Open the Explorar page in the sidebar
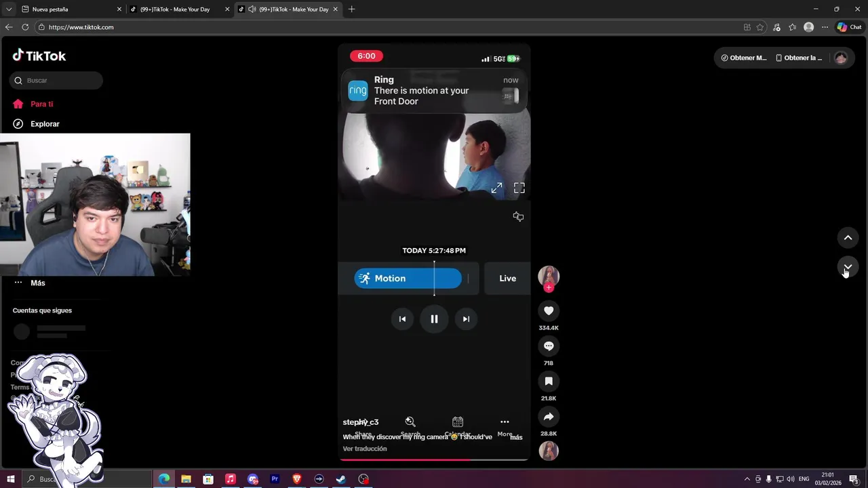 click(x=37, y=124)
